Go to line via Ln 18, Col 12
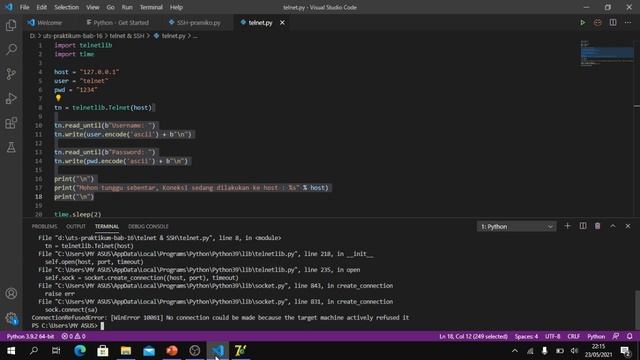 click(473, 336)
